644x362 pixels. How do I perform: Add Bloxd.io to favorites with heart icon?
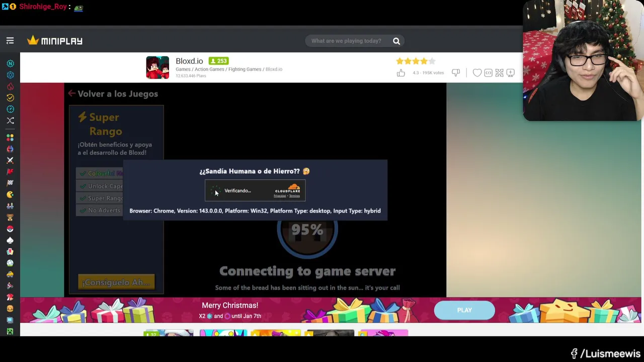coord(477,73)
